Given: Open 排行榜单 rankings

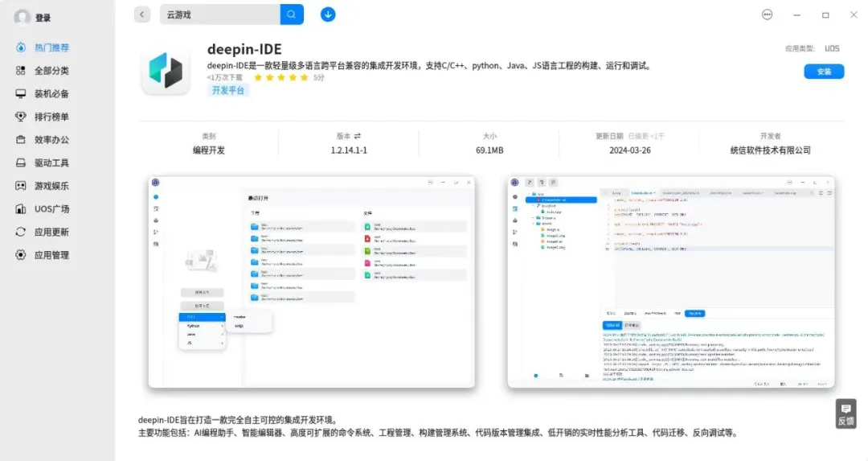Looking at the screenshot, I should pyautogui.click(x=51, y=117).
